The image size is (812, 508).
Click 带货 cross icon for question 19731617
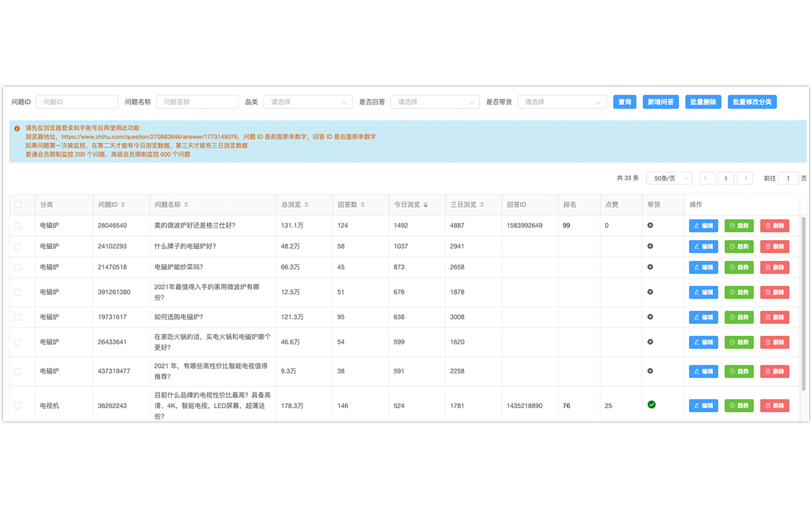(650, 317)
